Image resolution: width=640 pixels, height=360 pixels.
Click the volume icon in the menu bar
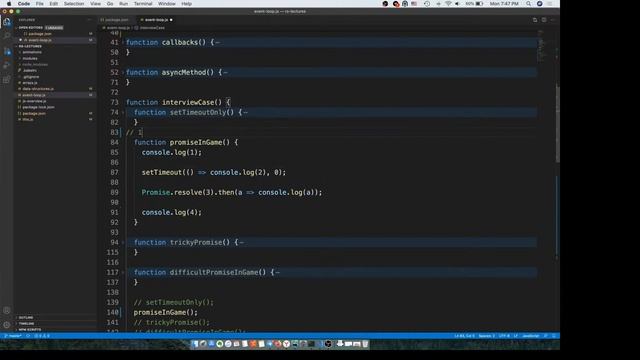click(x=457, y=4)
